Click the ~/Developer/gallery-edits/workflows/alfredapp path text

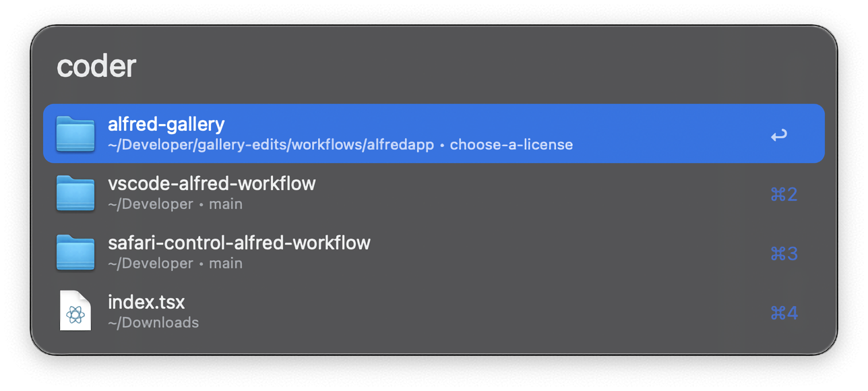(270, 145)
